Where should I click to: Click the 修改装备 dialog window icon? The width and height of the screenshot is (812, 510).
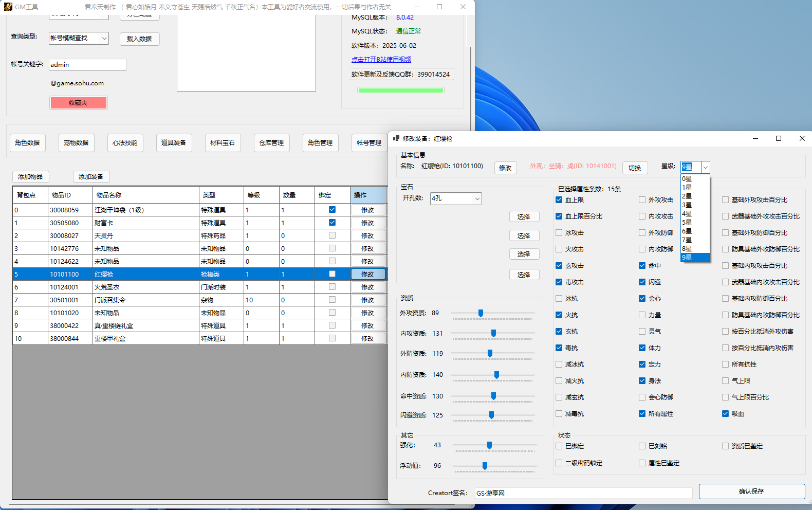(396, 138)
